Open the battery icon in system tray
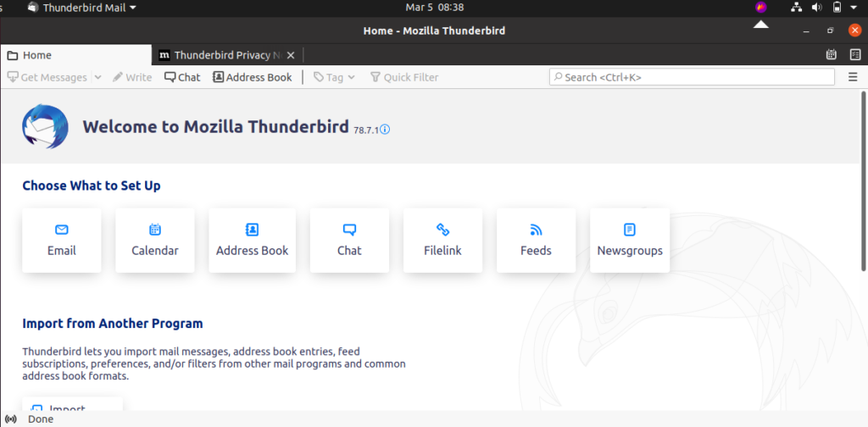Screen dimensions: 868x427 tap(837, 8)
